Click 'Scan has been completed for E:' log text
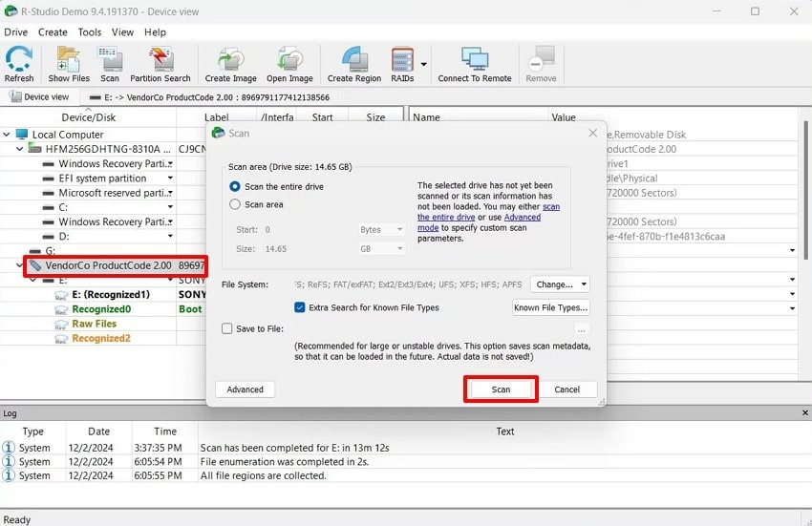The width and height of the screenshot is (812, 526). pyautogui.click(x=294, y=448)
